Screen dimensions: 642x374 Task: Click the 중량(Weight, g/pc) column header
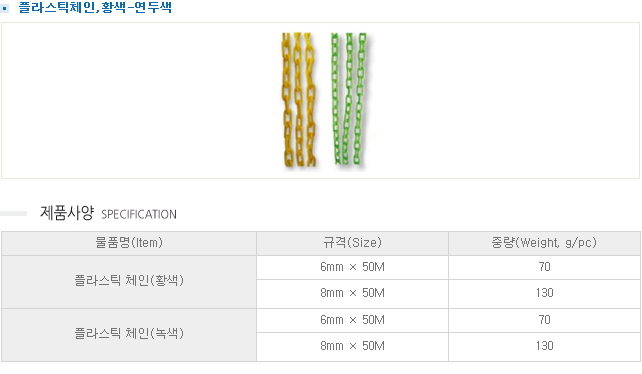544,243
